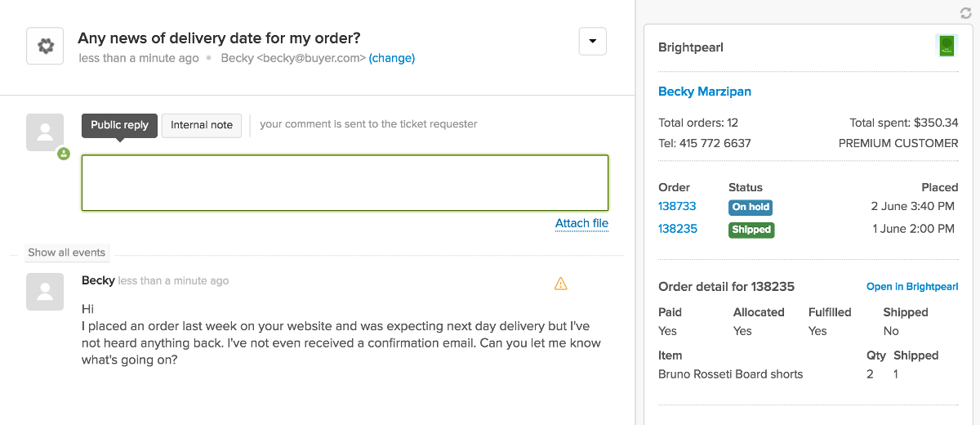Open order 138235
This screenshot has width=980, height=425.
tap(678, 229)
